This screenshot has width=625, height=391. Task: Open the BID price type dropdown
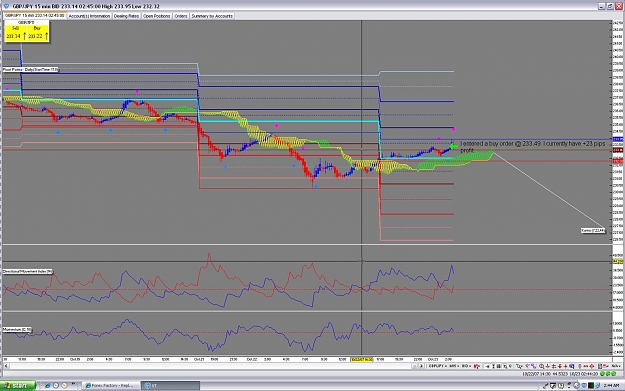click(x=466, y=366)
